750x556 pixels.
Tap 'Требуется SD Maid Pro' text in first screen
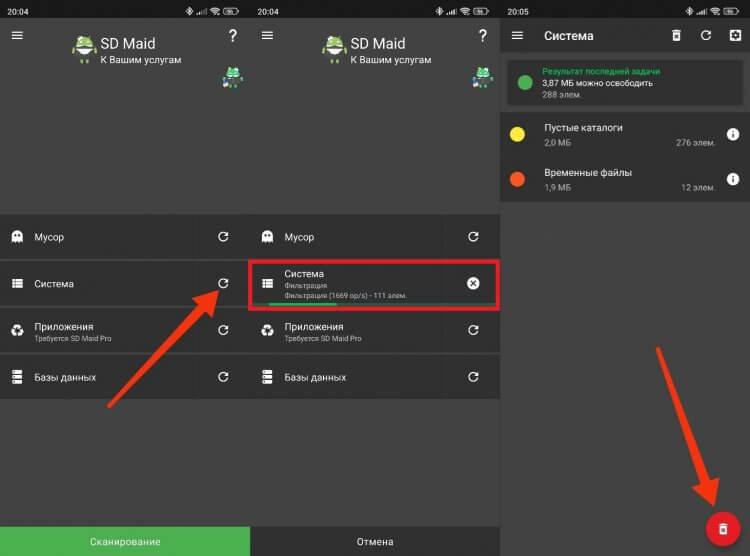coord(73,339)
